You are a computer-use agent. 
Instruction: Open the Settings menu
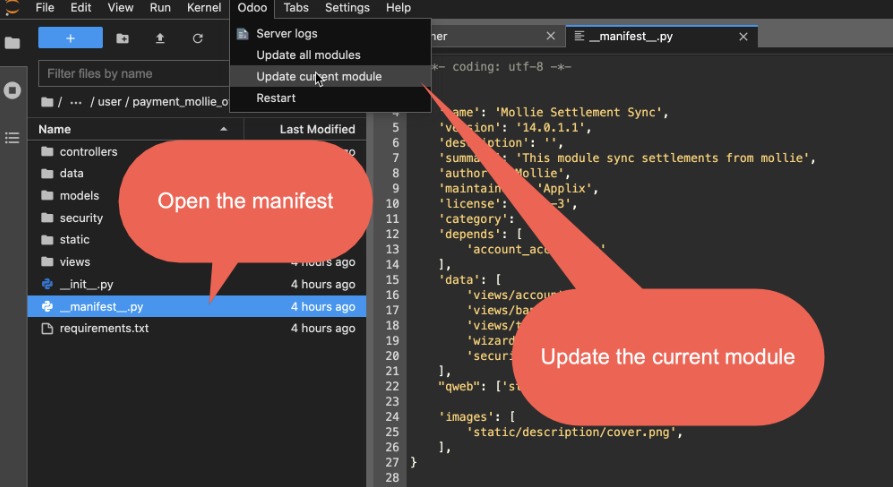coord(347,7)
